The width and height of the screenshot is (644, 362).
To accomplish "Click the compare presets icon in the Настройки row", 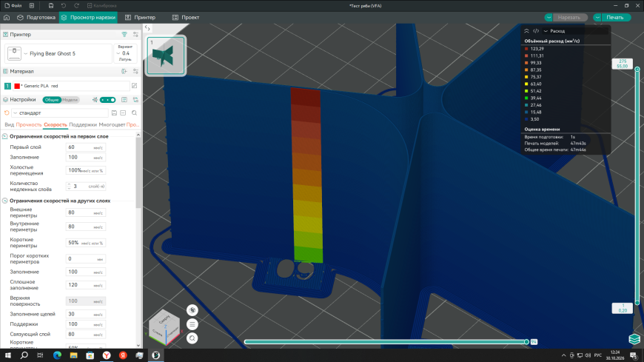I will tap(135, 100).
